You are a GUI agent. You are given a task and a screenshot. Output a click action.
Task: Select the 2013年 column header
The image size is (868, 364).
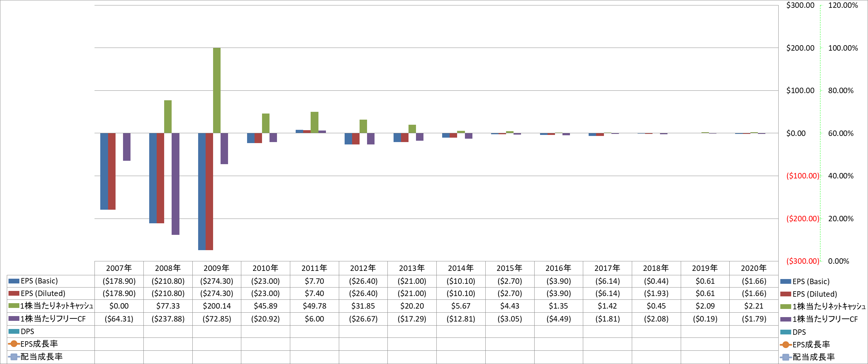point(412,268)
